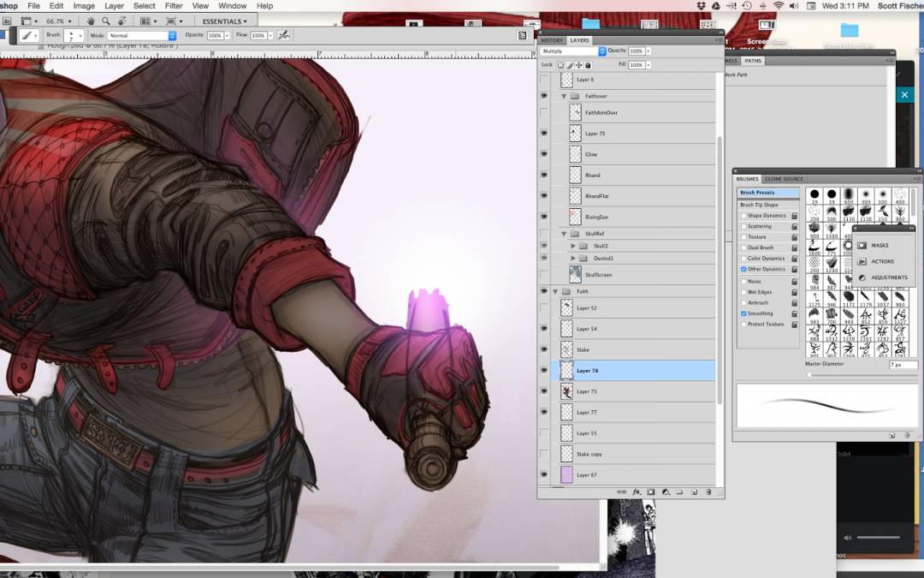Toggle the Brushes panel icon in options bar

click(x=522, y=35)
